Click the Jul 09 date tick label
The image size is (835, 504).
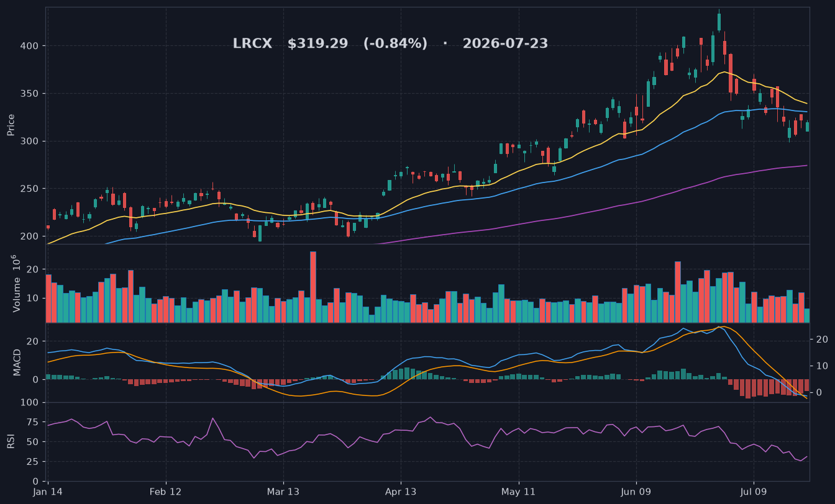point(754,492)
